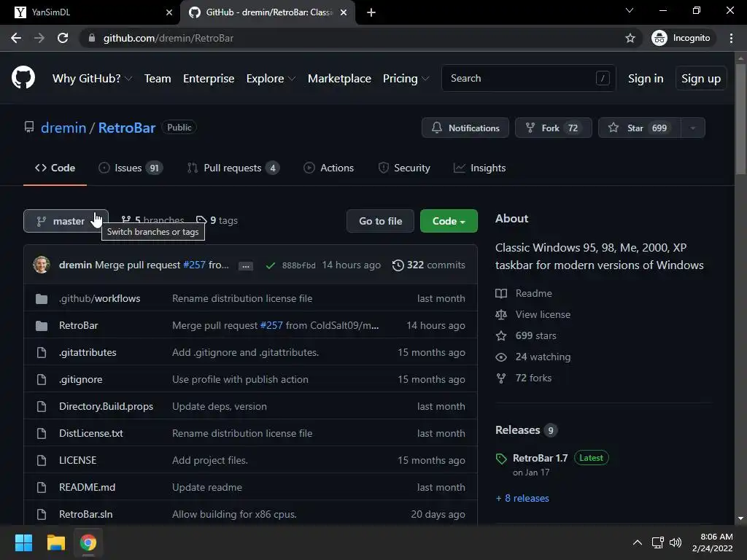Bookmark page with the star icon in address bar
The width and height of the screenshot is (747, 560).
(630, 38)
